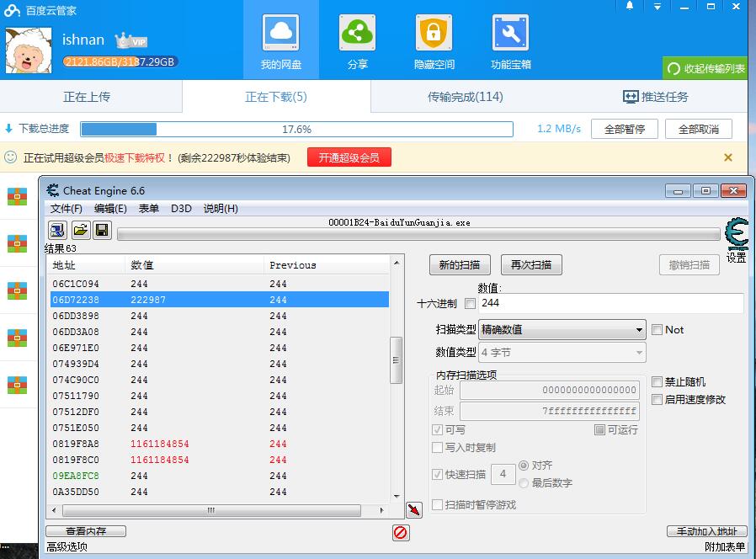Click 附加表单 at bottom right
This screenshot has height=559, width=756.
coord(725,546)
